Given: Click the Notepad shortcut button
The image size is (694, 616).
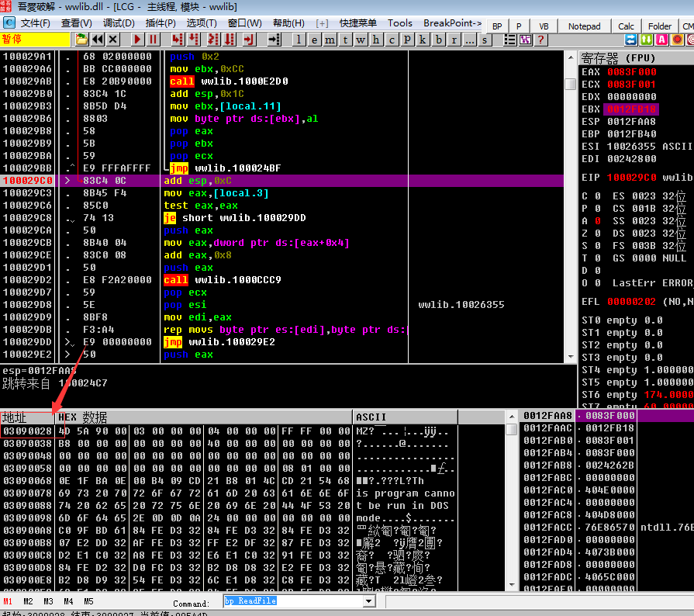Looking at the screenshot, I should point(584,26).
